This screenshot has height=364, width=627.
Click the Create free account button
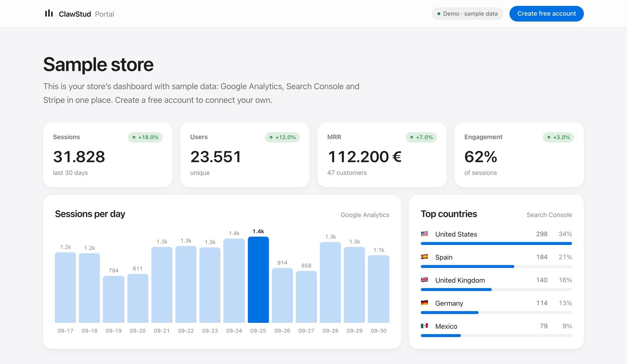547,14
